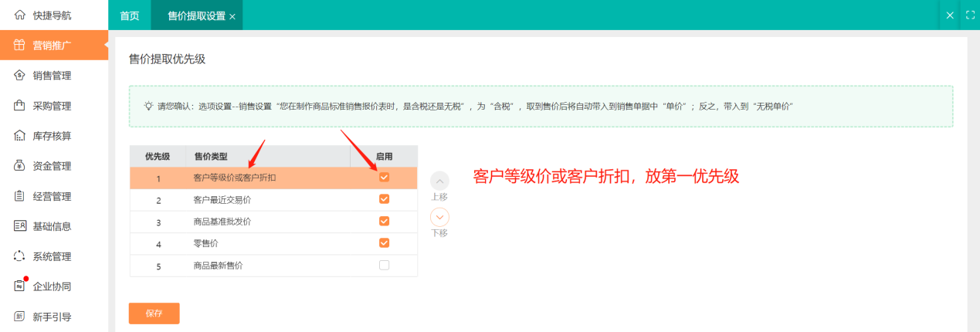Open 快捷导航 menu item
This screenshot has width=980, height=332.
pos(54,15)
